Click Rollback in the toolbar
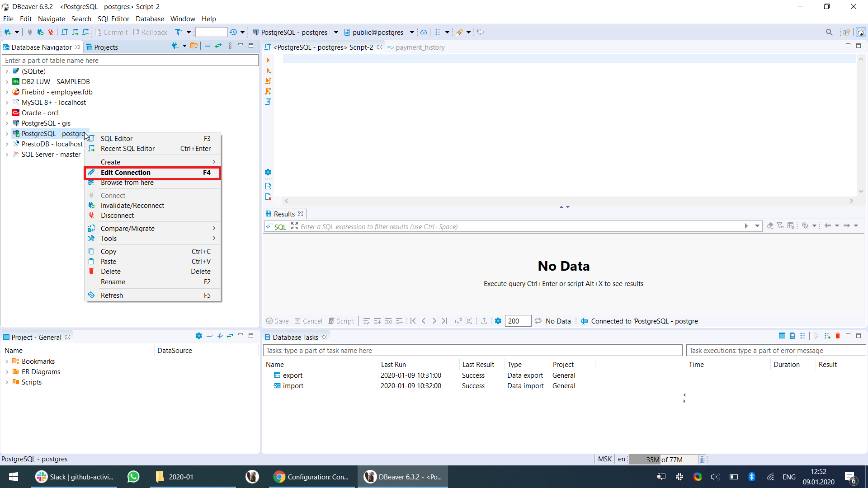Viewport: 868px width, 488px height. tap(150, 32)
